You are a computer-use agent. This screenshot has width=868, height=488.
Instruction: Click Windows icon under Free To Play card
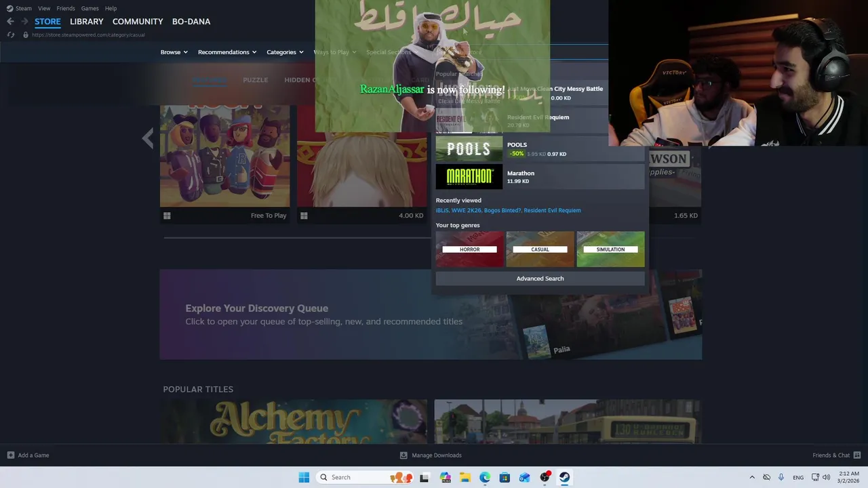[x=167, y=216]
